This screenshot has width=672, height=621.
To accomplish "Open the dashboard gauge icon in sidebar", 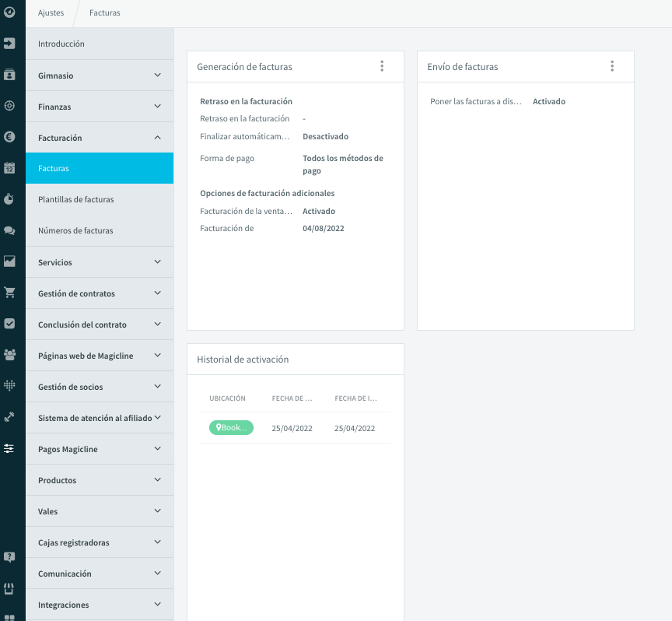I will pyautogui.click(x=9, y=12).
